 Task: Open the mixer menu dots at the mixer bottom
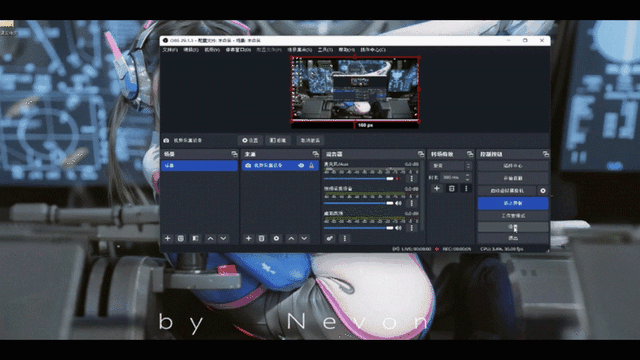344,238
